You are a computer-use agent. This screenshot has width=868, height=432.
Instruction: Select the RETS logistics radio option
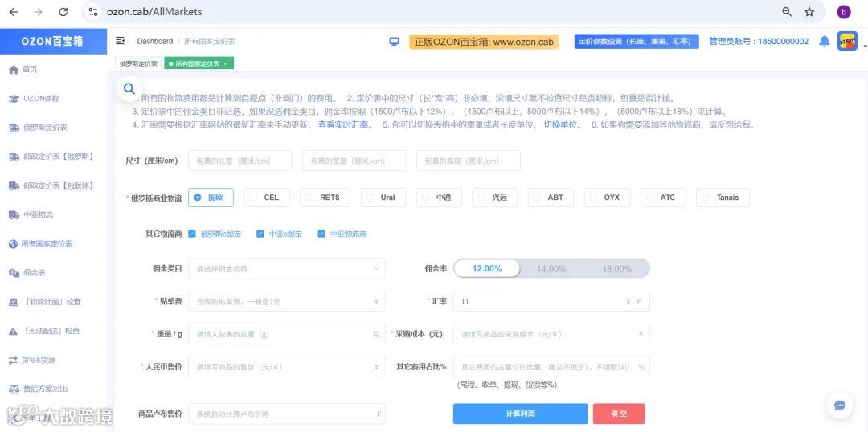point(325,198)
